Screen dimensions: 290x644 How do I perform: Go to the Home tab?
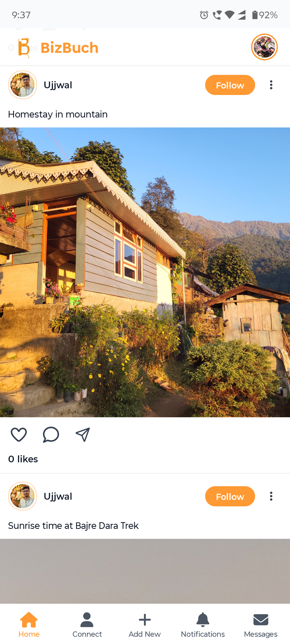coord(29,625)
